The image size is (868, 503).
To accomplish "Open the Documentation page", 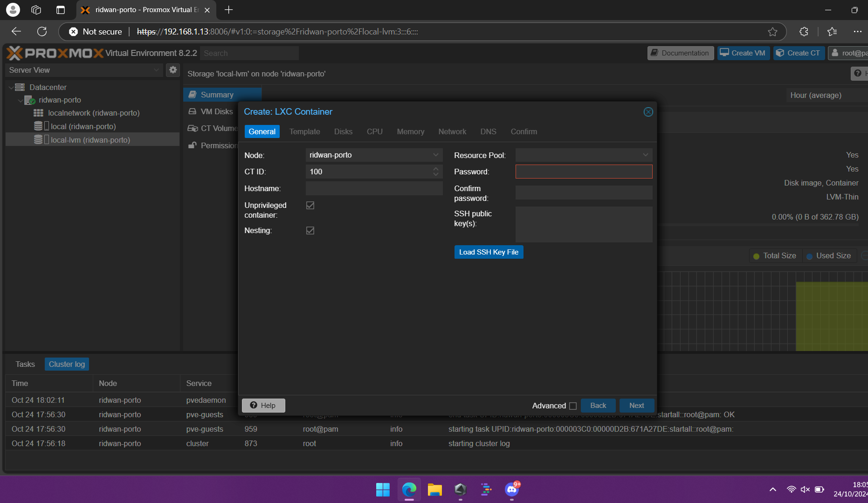I will [x=680, y=53].
